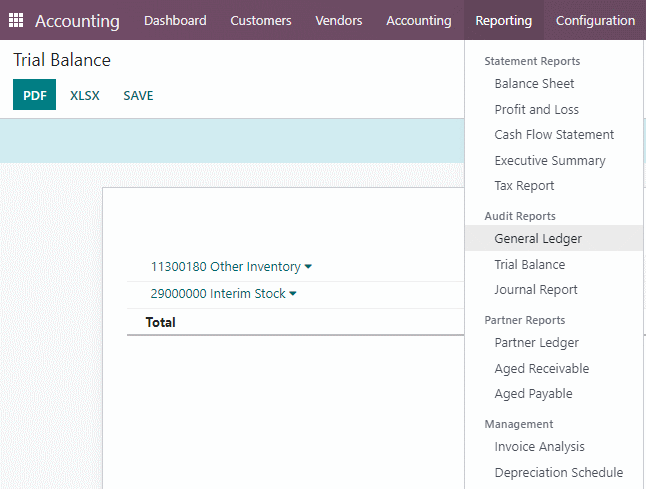Click the SAVE button

[138, 96]
